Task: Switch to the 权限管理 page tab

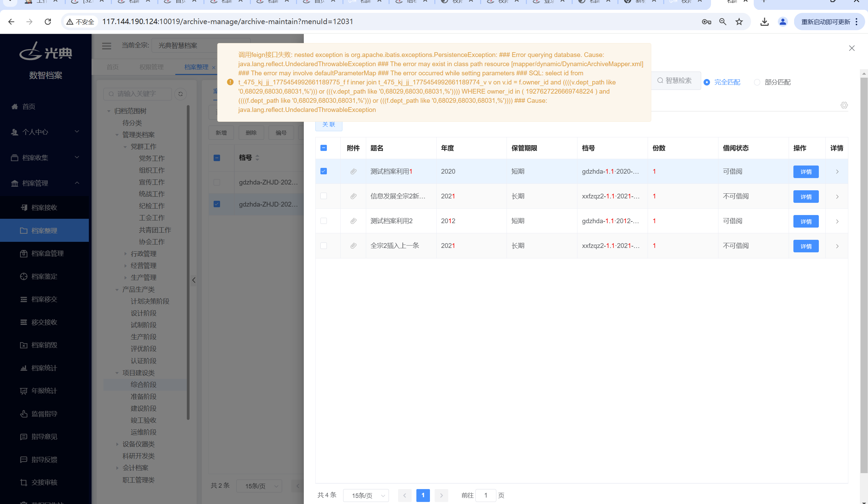Action: [x=151, y=67]
